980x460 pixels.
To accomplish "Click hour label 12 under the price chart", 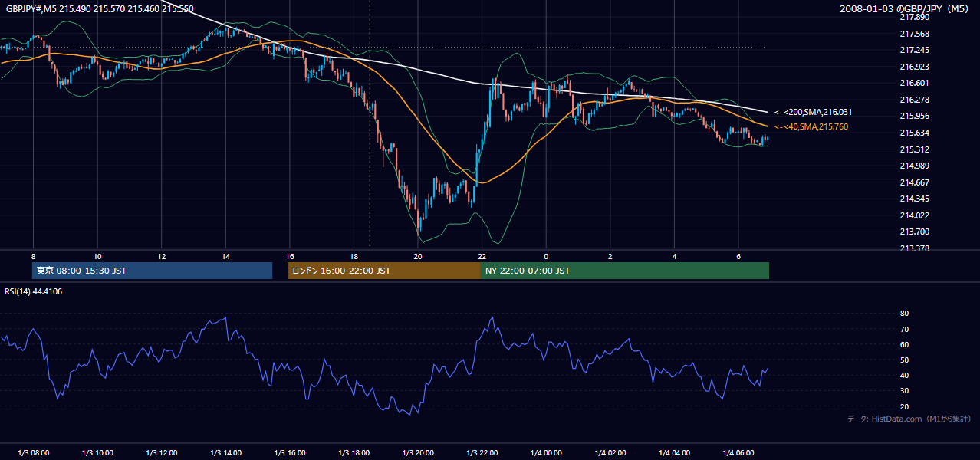I will coord(162,256).
